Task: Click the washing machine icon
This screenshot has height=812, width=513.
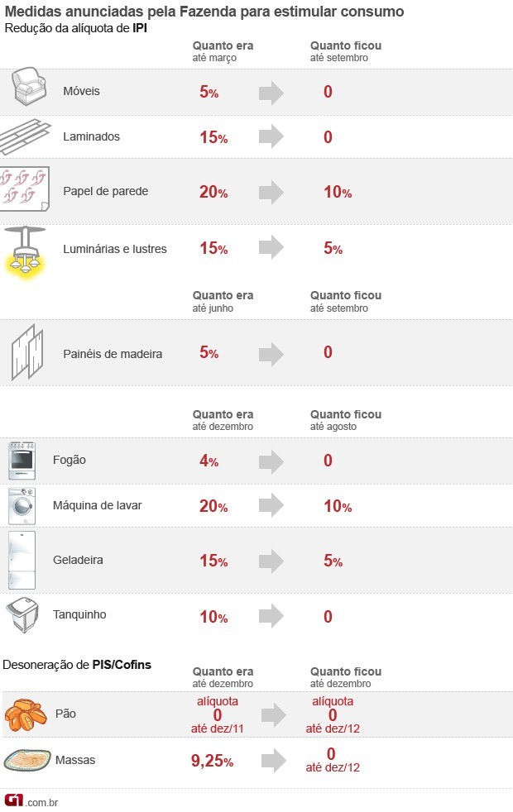Action: [22, 506]
